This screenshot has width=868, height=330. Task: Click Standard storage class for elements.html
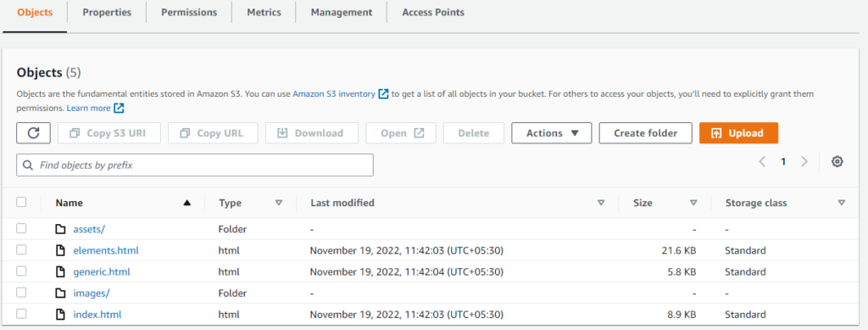click(x=745, y=250)
